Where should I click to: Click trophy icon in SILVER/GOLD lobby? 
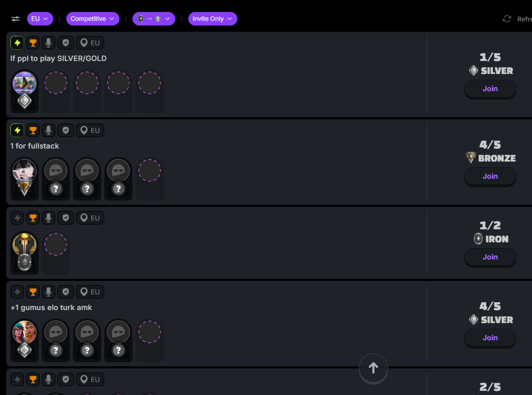pos(33,43)
